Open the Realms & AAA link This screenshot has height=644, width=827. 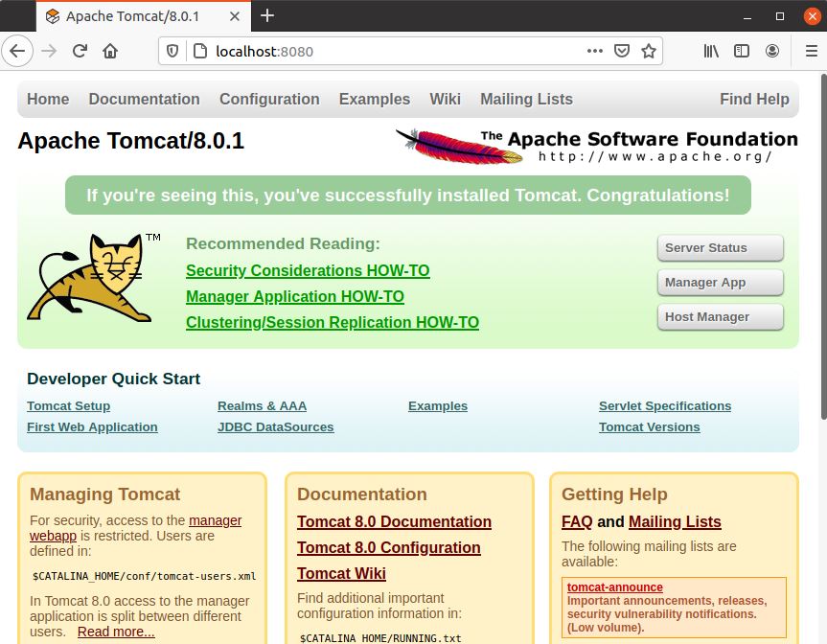tap(263, 406)
